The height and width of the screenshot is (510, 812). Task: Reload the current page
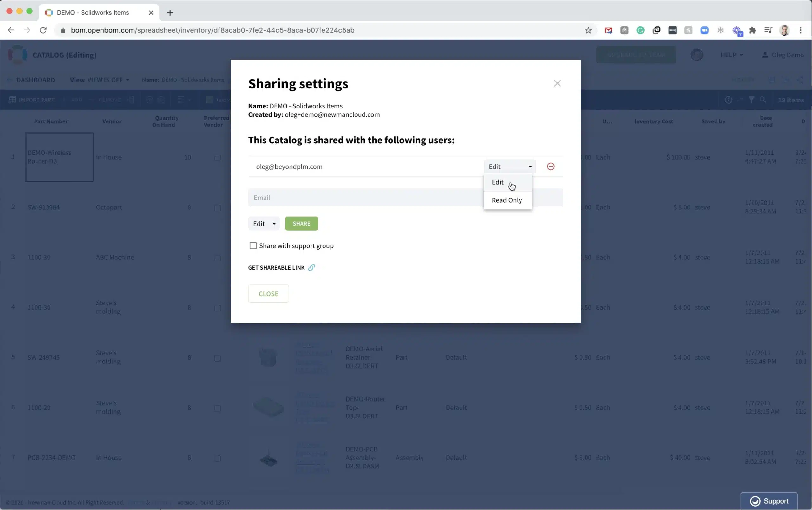43,30
